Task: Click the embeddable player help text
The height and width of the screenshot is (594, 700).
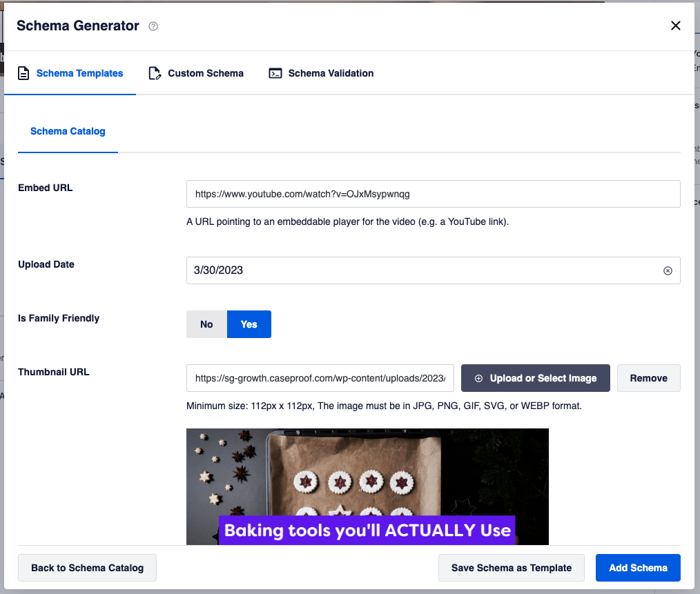Action: [x=348, y=222]
